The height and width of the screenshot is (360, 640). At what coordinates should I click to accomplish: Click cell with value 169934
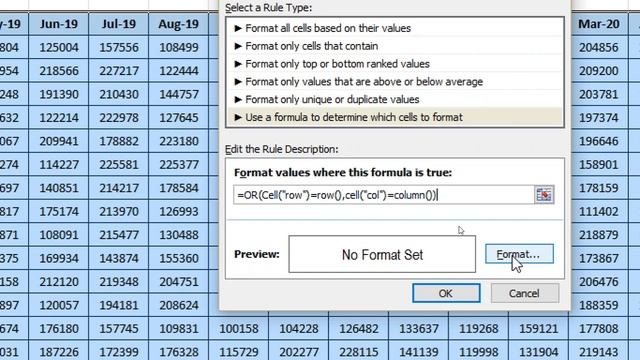coord(59,259)
